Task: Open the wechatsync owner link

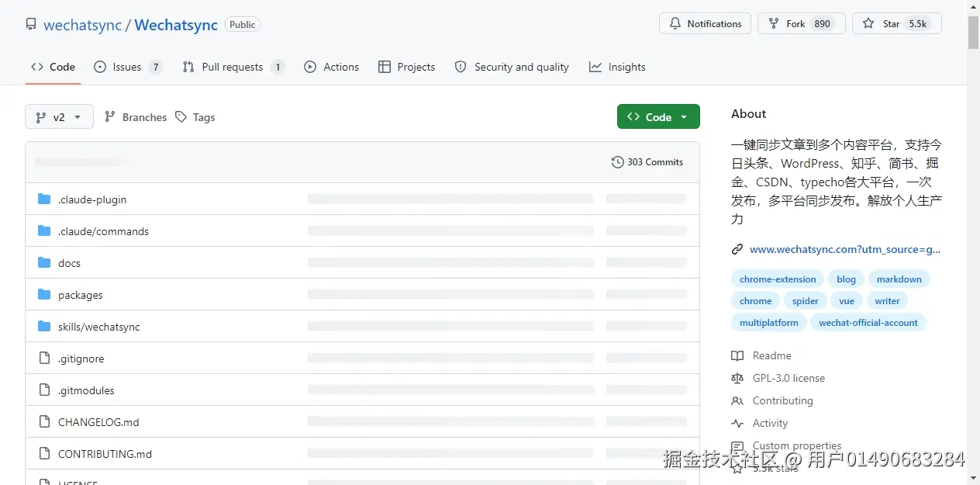Action: [x=82, y=25]
